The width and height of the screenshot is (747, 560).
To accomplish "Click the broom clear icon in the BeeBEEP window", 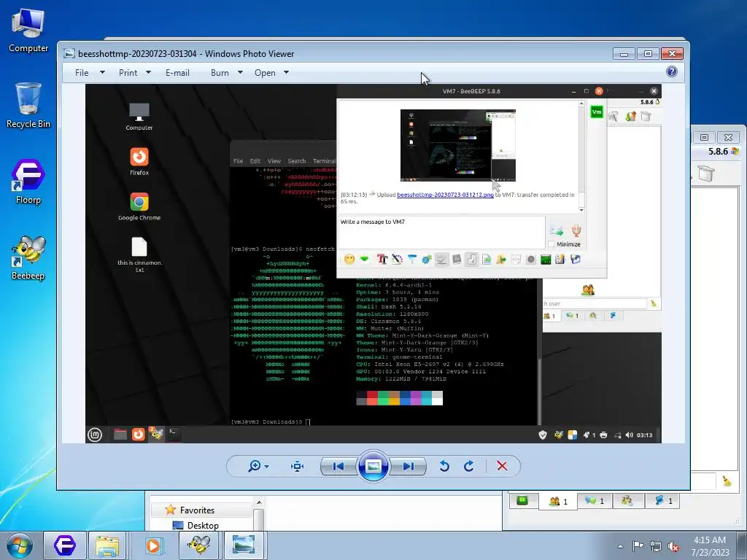I will 727,481.
